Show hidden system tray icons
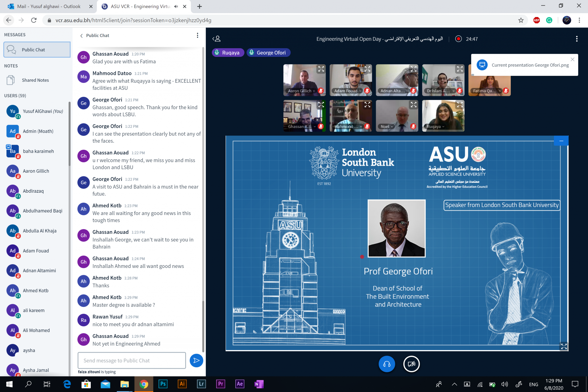 click(x=454, y=384)
